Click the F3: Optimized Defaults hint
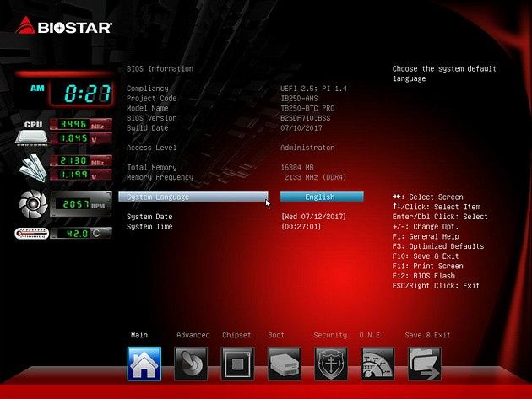The image size is (532, 399). pos(438,246)
